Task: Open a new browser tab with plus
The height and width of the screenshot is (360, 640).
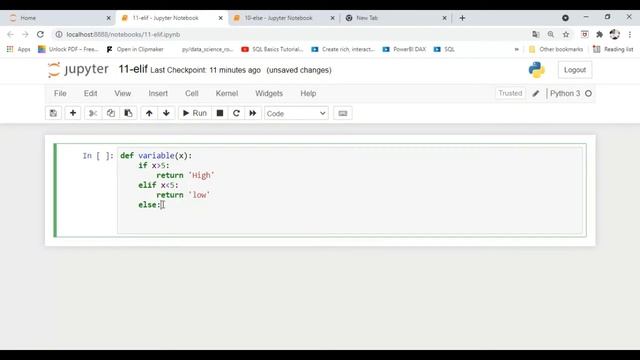Action: [462, 18]
